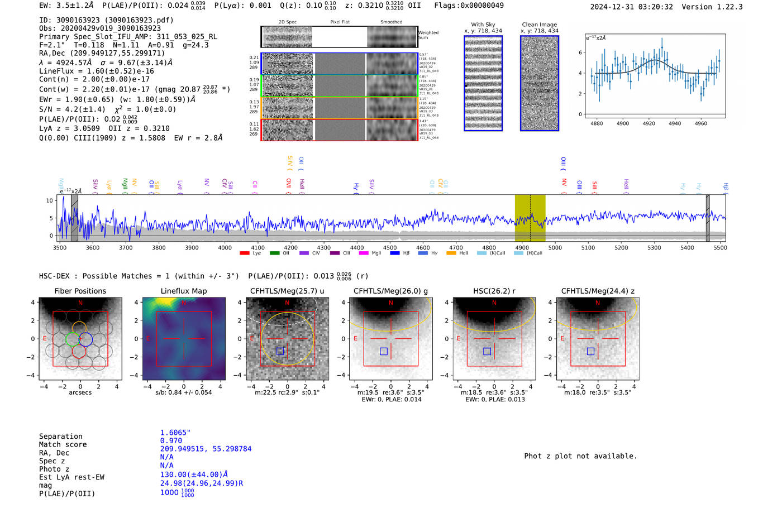
Task: Click the s/b: 0.84 +/- 0.054 caption
Action: click(x=184, y=392)
